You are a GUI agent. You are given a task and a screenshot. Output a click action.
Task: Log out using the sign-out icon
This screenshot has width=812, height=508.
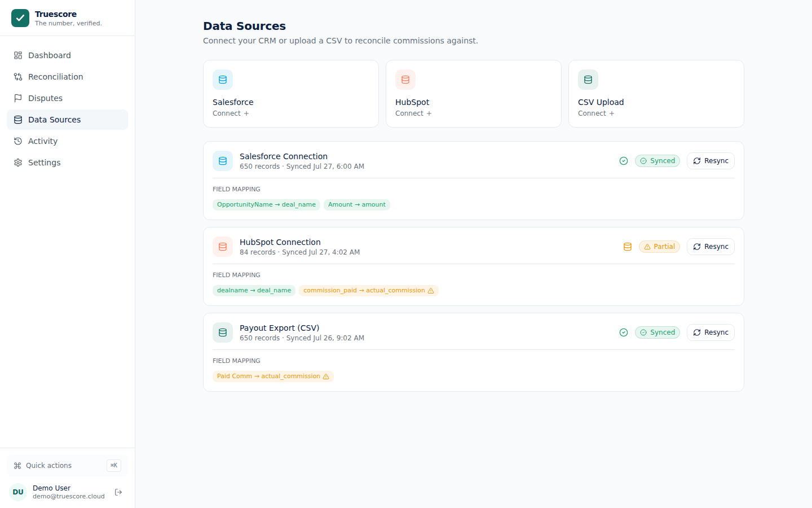(x=118, y=492)
